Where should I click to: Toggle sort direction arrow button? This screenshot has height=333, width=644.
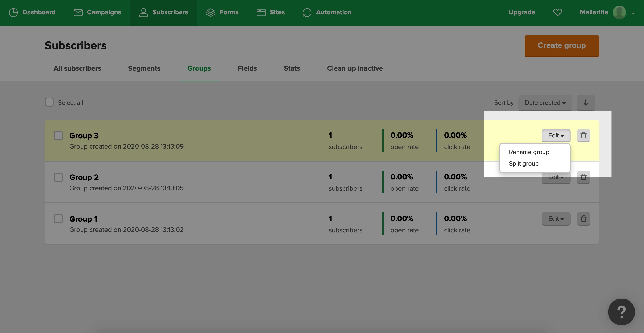coord(586,102)
